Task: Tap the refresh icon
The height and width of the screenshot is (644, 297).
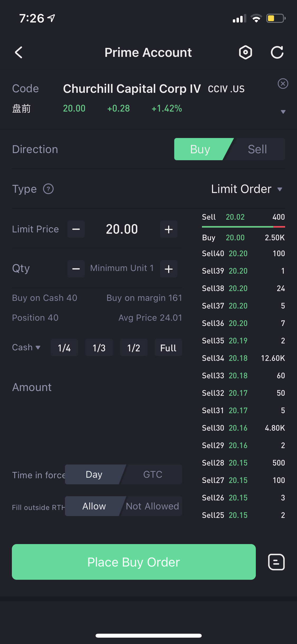Action: [277, 52]
